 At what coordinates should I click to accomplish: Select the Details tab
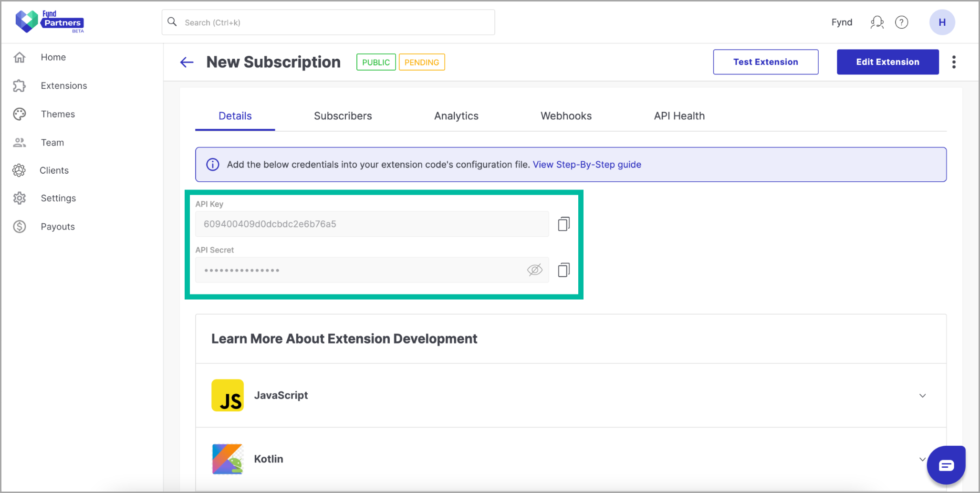[x=235, y=116]
